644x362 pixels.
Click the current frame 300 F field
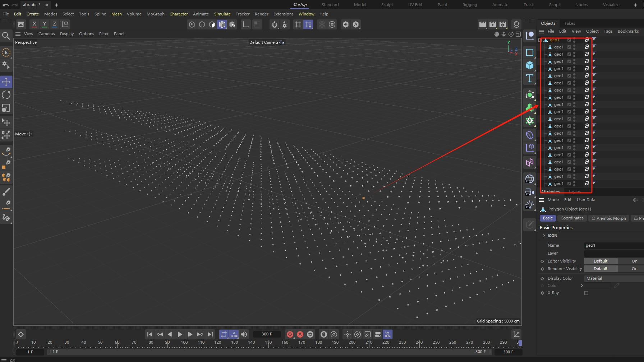coord(267,334)
